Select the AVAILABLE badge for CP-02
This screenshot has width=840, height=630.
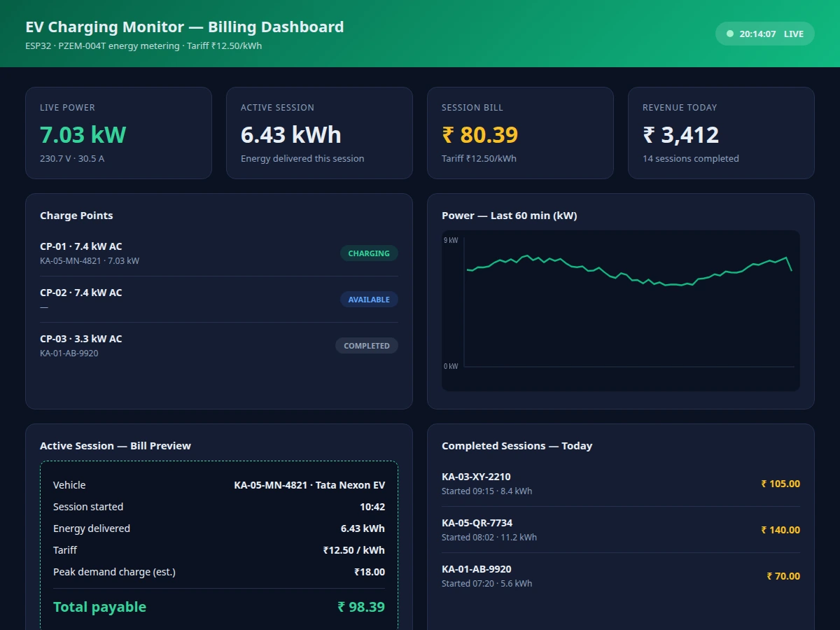pos(369,300)
